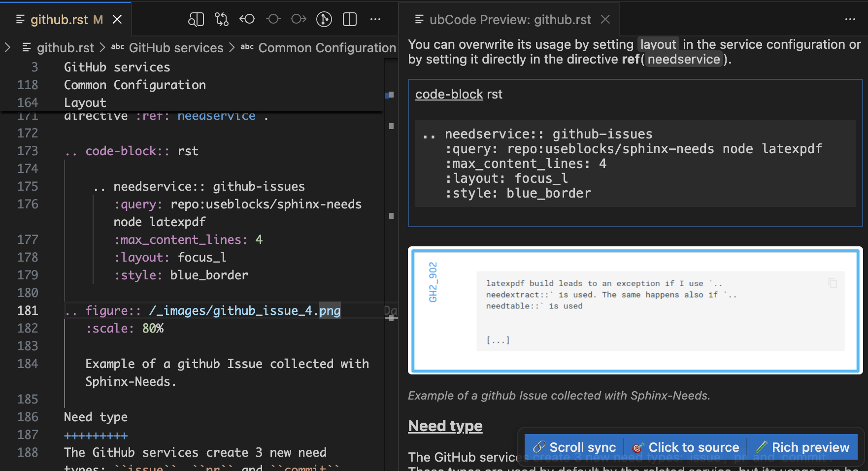The width and height of the screenshot is (868, 471).
Task: Open the preview panel more actions ellipsis
Action: tap(850, 19)
